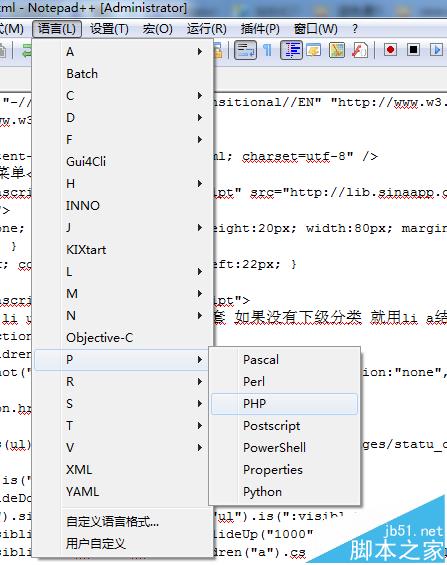Select Properties in submenu
This screenshot has width=447, height=565.
(284, 470)
